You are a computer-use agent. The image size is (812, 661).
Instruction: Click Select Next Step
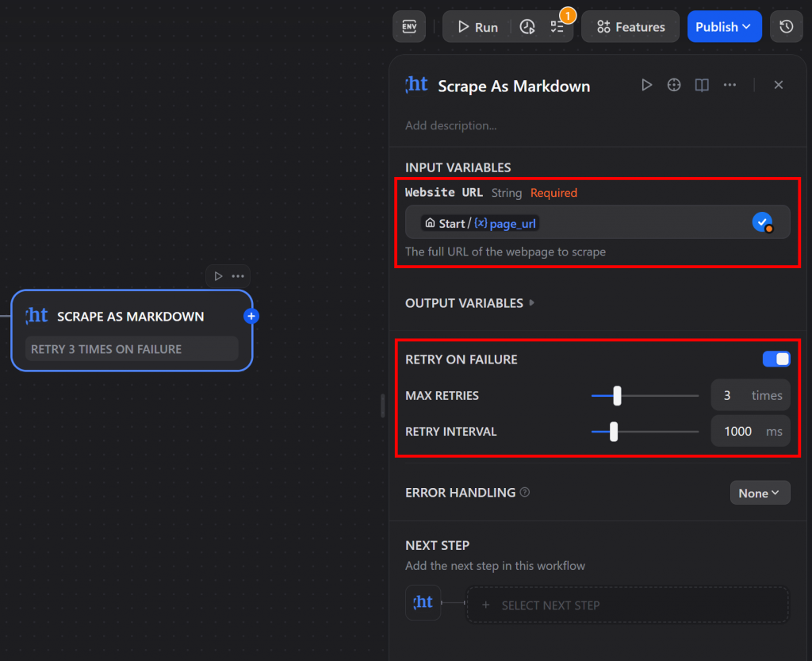coord(627,605)
